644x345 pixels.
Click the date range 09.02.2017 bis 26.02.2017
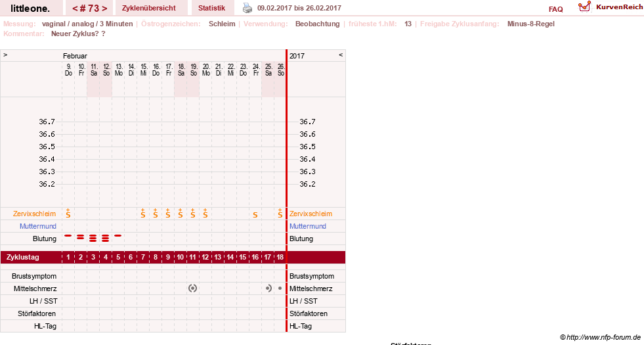(299, 9)
